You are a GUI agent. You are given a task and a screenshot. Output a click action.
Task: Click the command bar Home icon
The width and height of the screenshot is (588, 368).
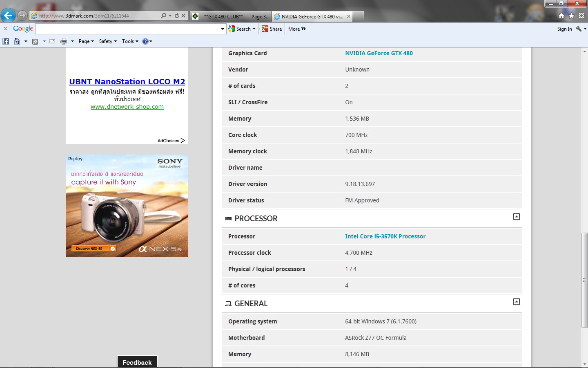tap(17, 41)
